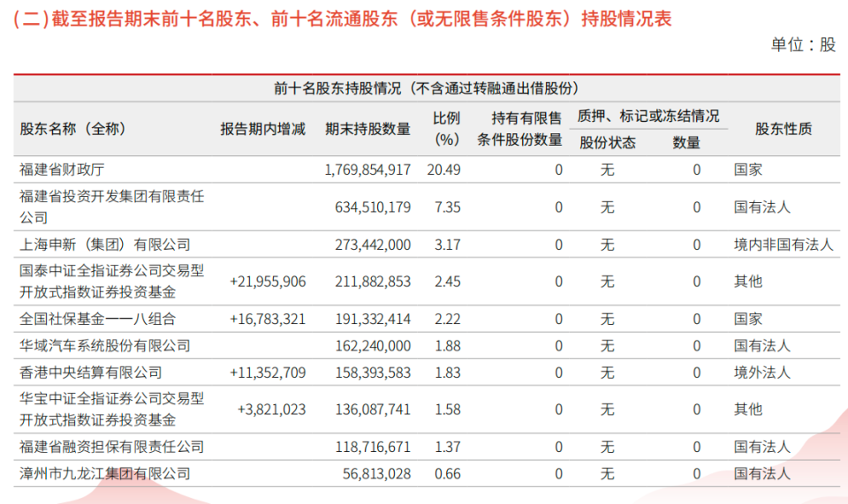This screenshot has width=848, height=504.
Task: Click '境外法人' shareholder type
Action: [762, 372]
